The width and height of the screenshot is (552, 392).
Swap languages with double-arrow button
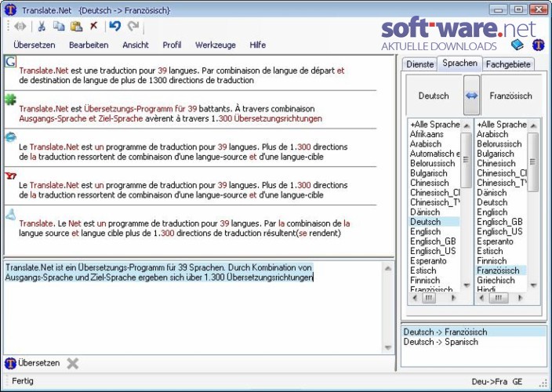(x=471, y=96)
